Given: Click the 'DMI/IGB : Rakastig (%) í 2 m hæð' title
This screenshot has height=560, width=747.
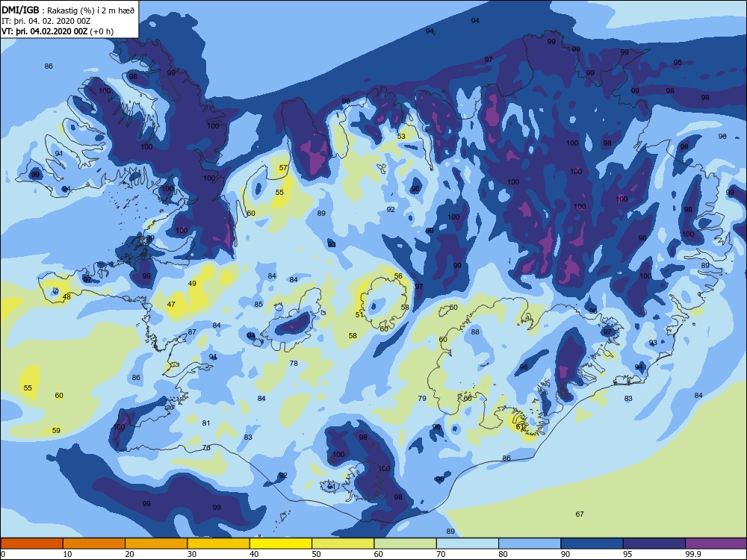Looking at the screenshot, I should (x=68, y=10).
